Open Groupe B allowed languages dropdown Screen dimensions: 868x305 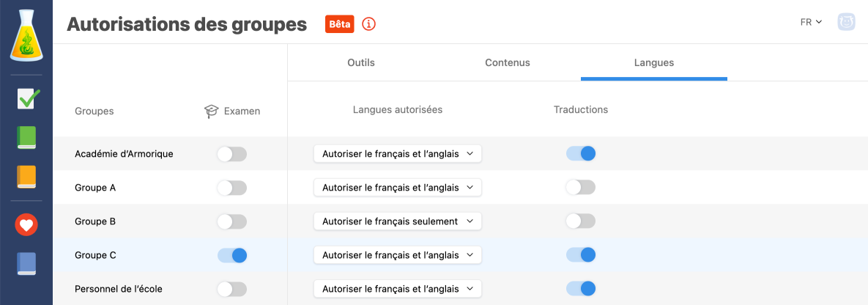point(398,221)
